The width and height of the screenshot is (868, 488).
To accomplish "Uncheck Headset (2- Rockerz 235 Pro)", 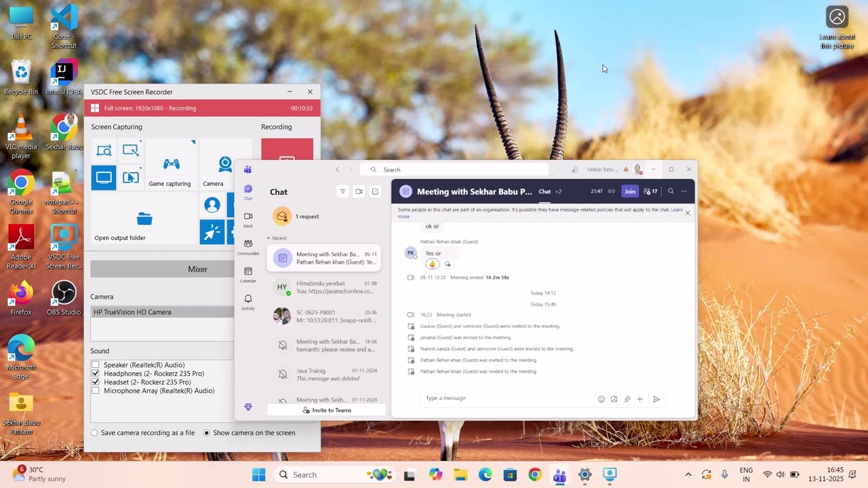I will click(x=96, y=382).
